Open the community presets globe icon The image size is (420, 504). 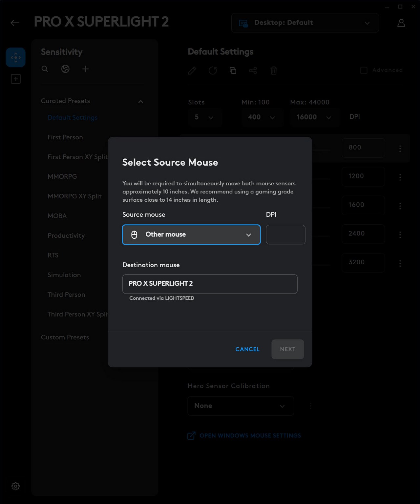[x=65, y=69]
